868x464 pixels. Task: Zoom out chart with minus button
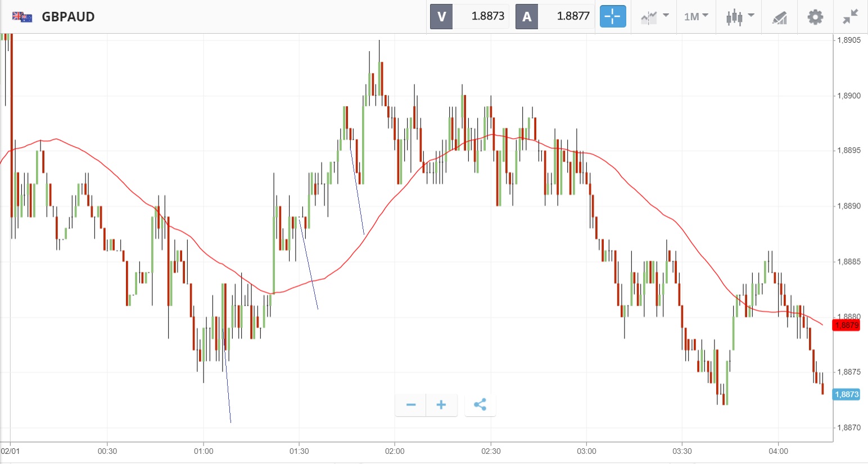coord(411,404)
